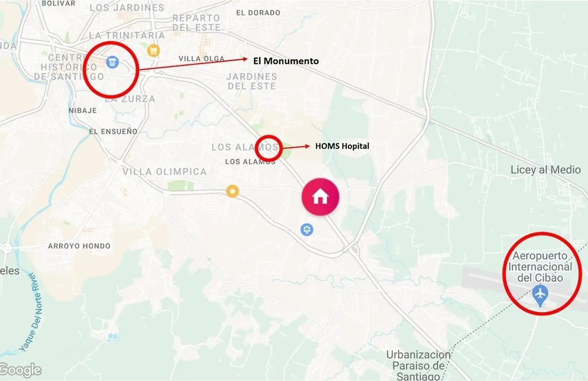
Task: Select the Arroyo Hondo area label
Action: click(x=79, y=247)
